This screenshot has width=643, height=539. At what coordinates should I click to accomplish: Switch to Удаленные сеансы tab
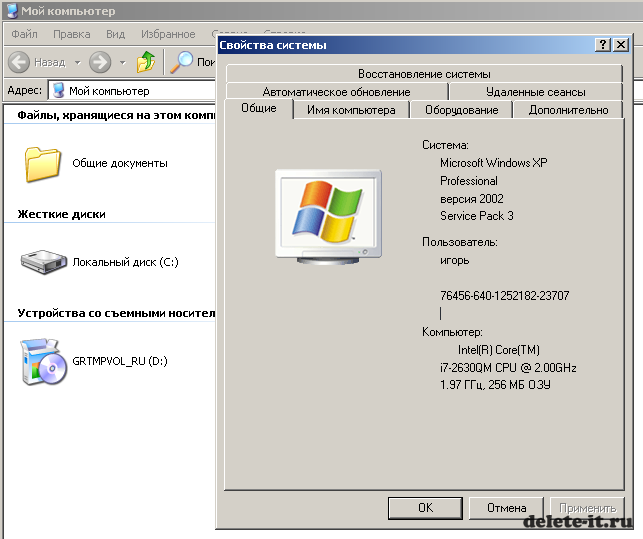coord(536,92)
